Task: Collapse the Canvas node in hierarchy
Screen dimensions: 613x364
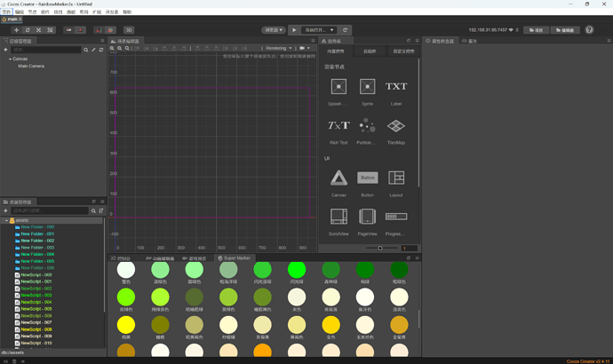Action: (10, 59)
